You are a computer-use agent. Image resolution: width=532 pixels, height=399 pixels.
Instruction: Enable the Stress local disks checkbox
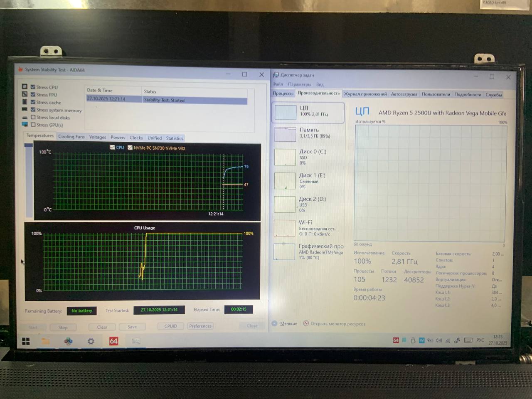pyautogui.click(x=33, y=117)
